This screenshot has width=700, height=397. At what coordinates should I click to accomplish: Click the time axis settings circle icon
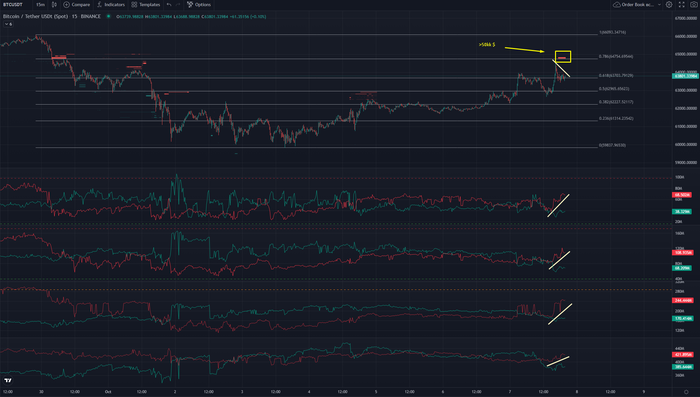[x=686, y=392]
